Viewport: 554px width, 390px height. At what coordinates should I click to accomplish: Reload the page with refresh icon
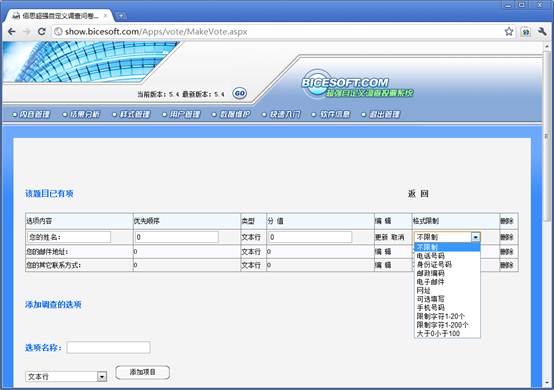pyautogui.click(x=42, y=32)
